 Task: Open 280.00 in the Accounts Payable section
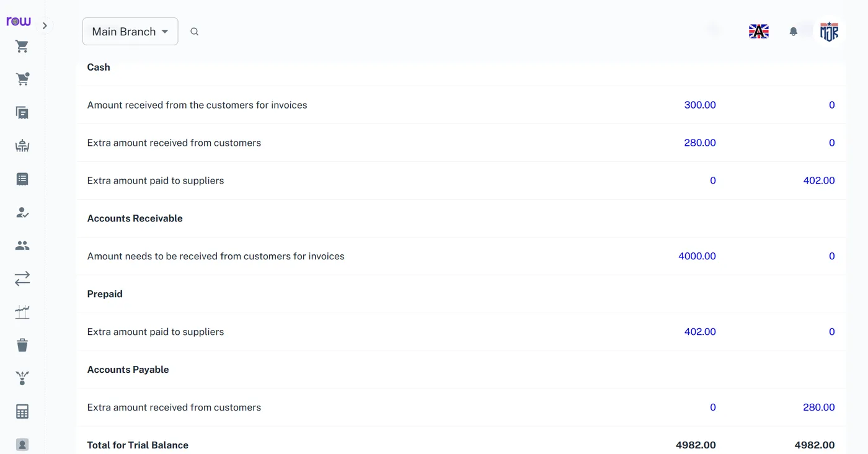819,407
